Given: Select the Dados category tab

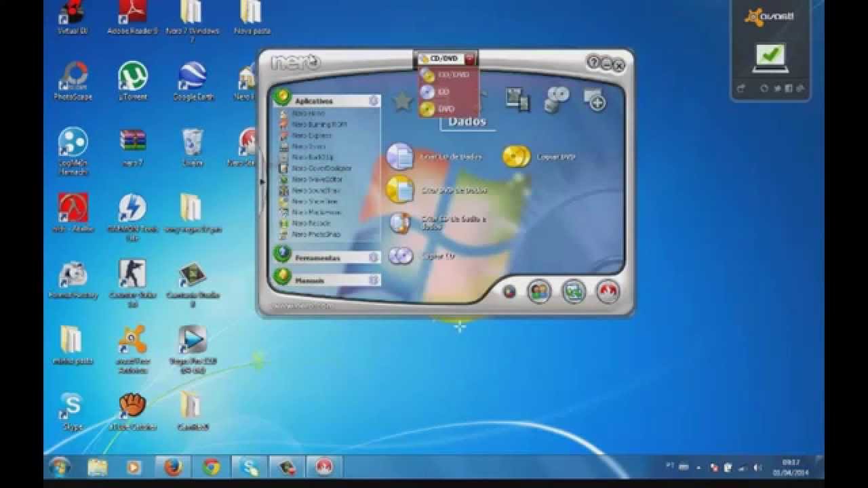Looking at the screenshot, I should 468,122.
